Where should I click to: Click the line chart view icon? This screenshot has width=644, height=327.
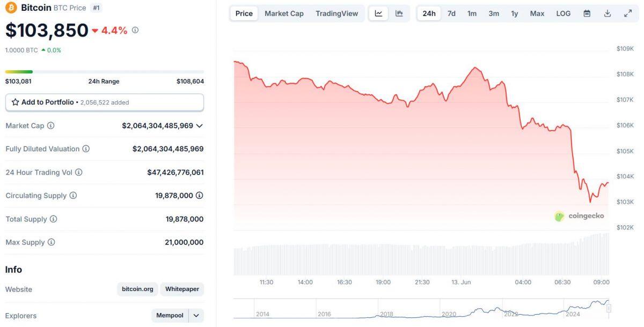click(x=378, y=13)
